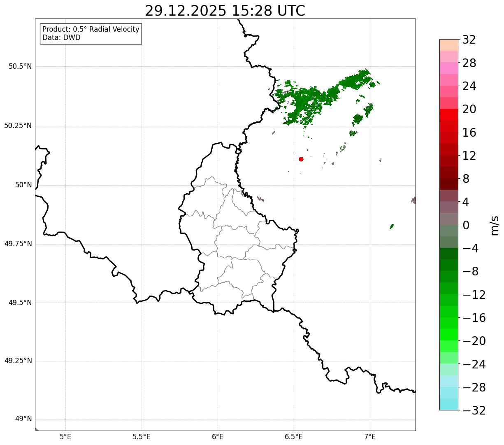Click the 49.25°N latitude label
The width and height of the screenshot is (504, 445).
click(18, 361)
